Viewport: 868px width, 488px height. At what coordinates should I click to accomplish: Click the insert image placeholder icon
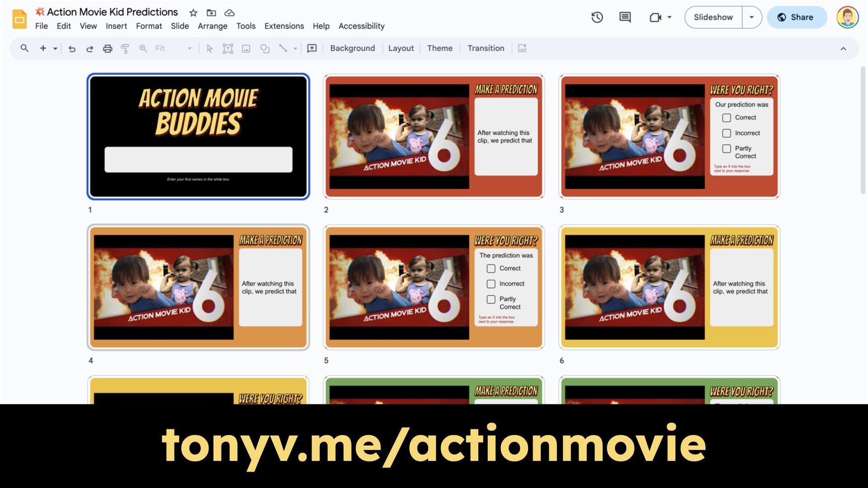click(x=522, y=48)
